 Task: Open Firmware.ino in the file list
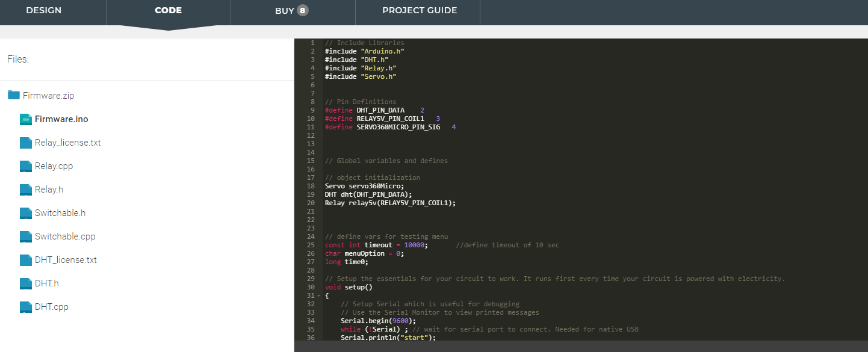pyautogui.click(x=61, y=119)
